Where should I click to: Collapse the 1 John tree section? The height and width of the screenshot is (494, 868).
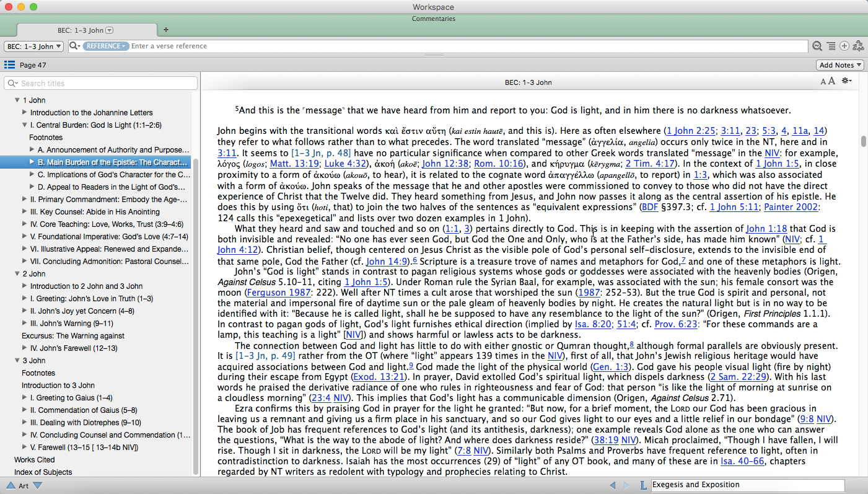pos(17,100)
